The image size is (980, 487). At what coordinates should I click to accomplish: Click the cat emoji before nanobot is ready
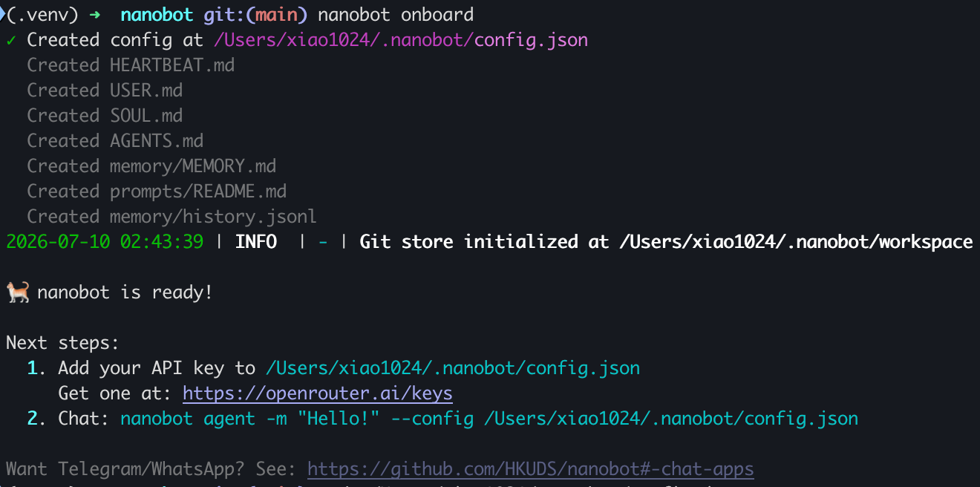point(18,292)
